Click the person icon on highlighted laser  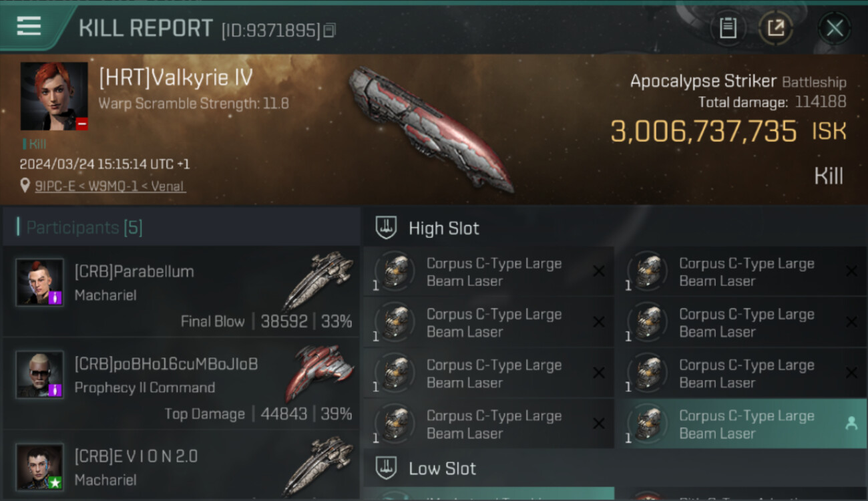point(851,423)
